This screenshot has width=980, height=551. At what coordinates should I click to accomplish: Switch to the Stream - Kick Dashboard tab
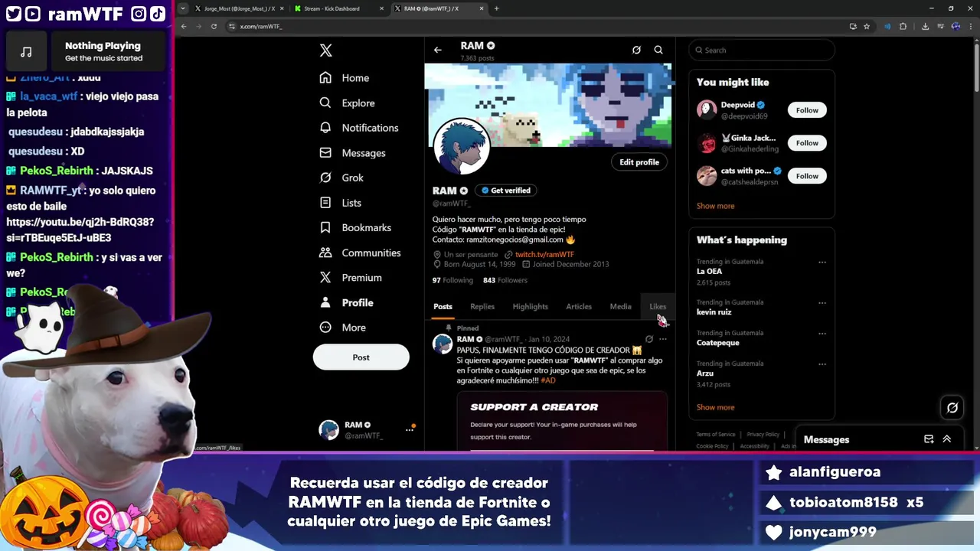[x=338, y=8]
